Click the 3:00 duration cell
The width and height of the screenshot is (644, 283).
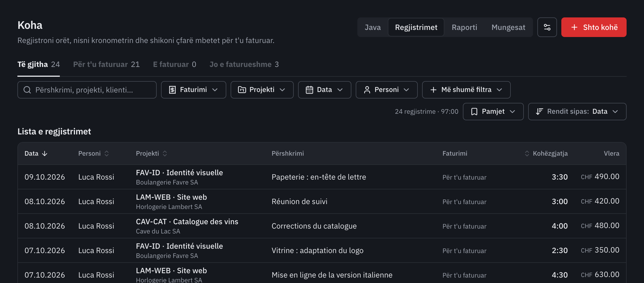(x=560, y=202)
